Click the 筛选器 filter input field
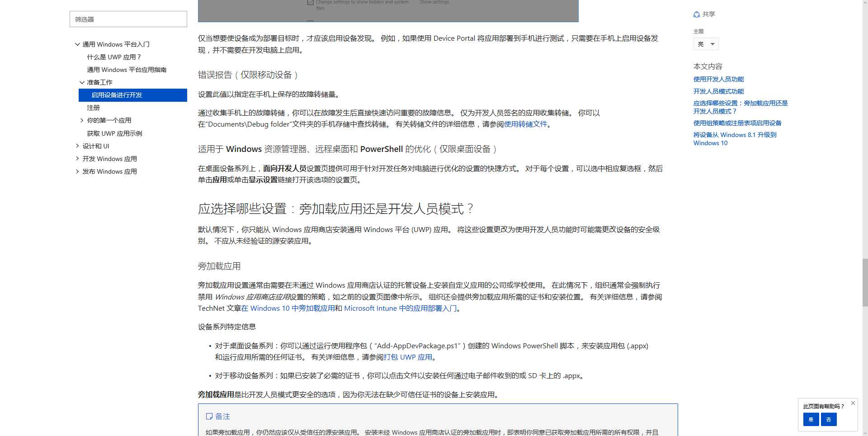 (x=128, y=19)
